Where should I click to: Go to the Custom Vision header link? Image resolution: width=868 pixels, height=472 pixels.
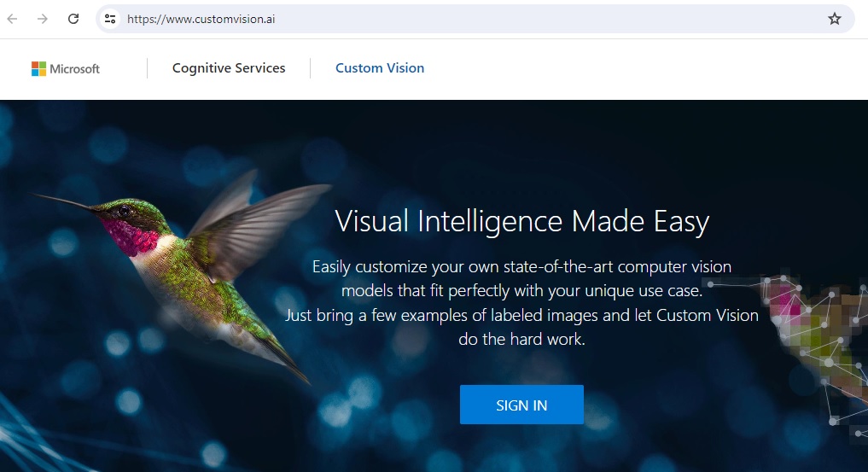tap(380, 68)
